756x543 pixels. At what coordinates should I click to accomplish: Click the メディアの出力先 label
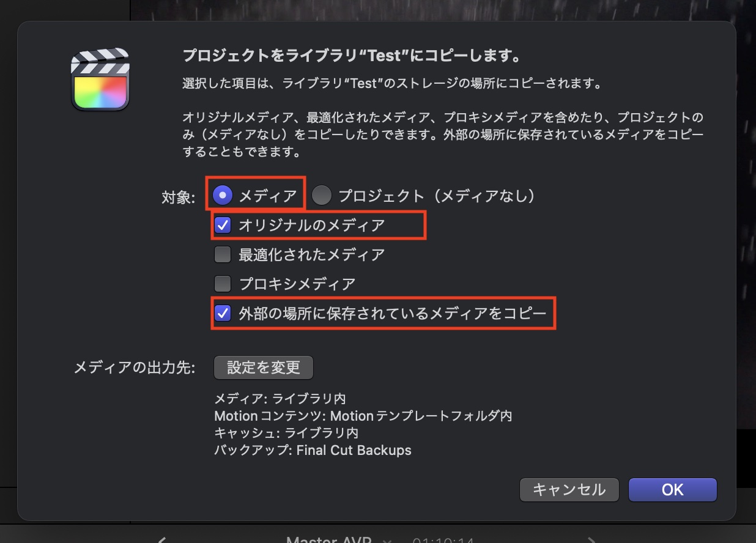pyautogui.click(x=135, y=368)
